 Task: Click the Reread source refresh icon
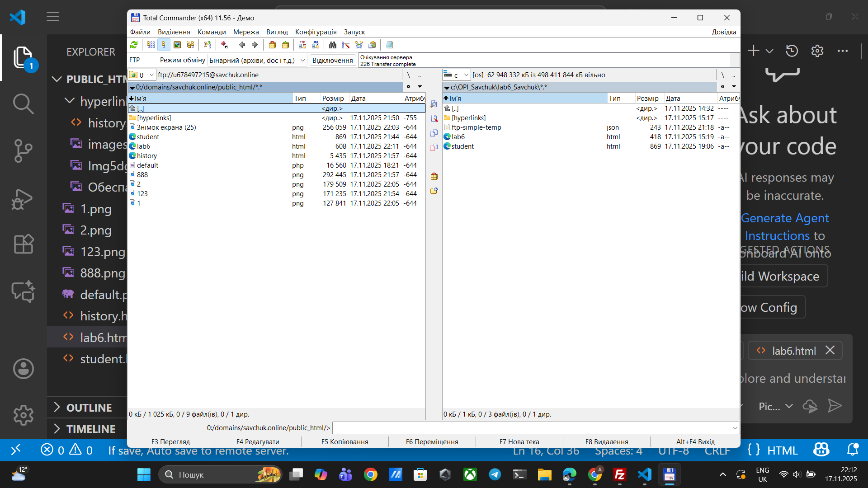coord(134,45)
